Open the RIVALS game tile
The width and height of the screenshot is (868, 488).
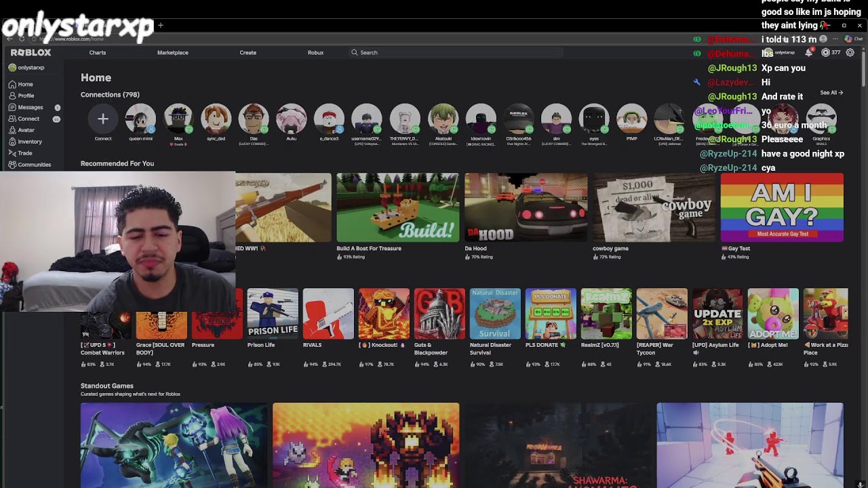point(328,314)
